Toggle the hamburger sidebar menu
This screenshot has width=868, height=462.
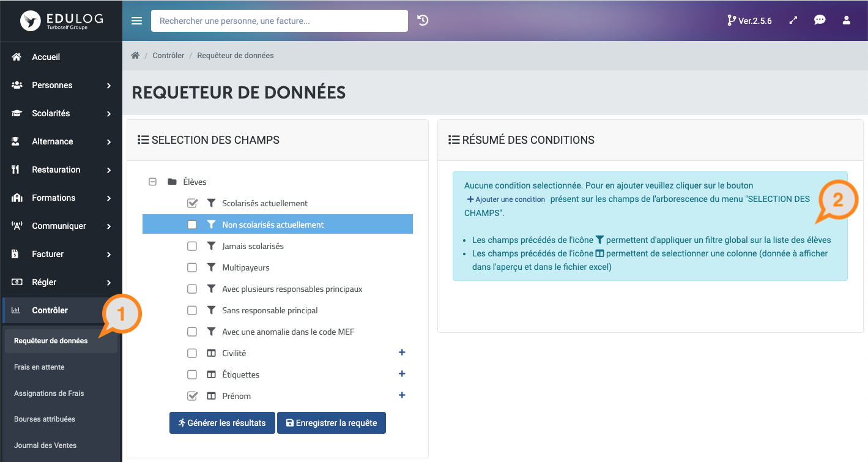(137, 21)
